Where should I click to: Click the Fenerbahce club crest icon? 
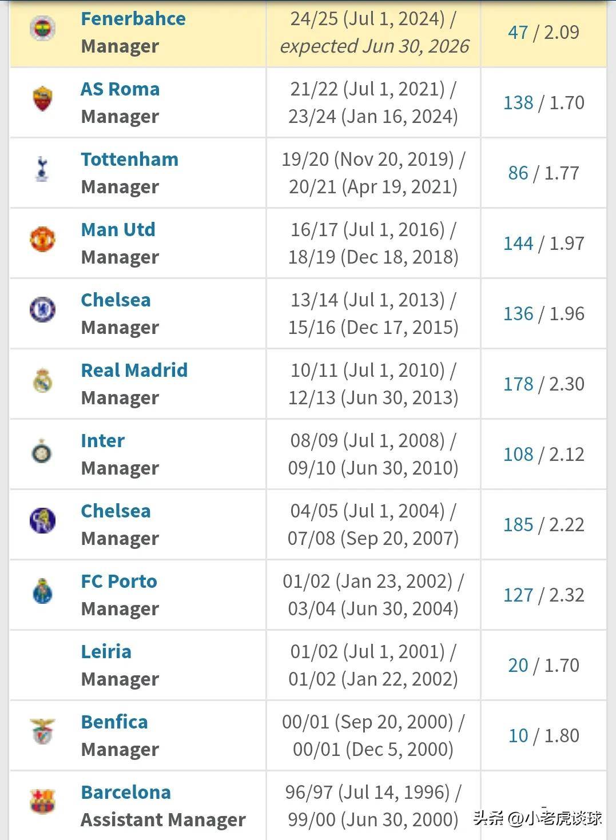tap(42, 29)
